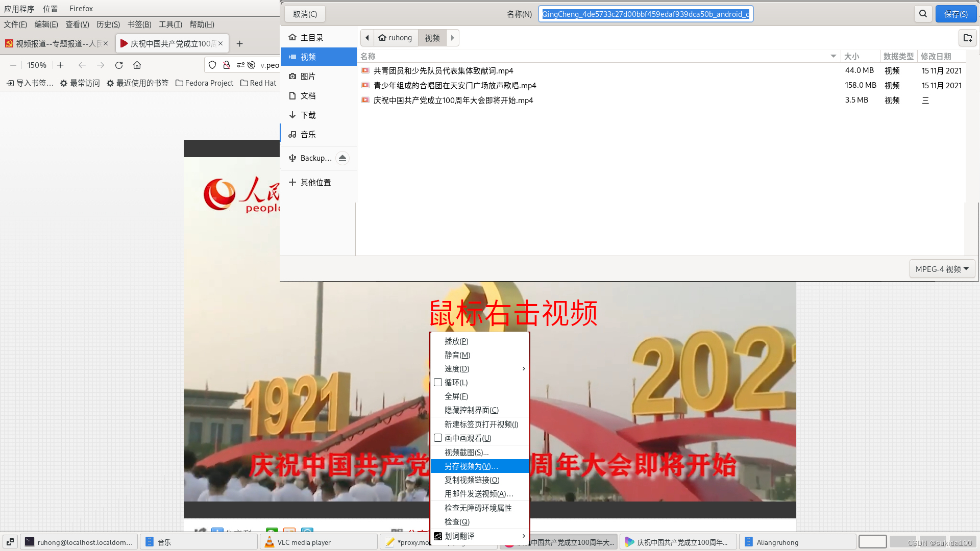Click 取消 to cancel saving
980x551 pixels.
tap(305, 14)
